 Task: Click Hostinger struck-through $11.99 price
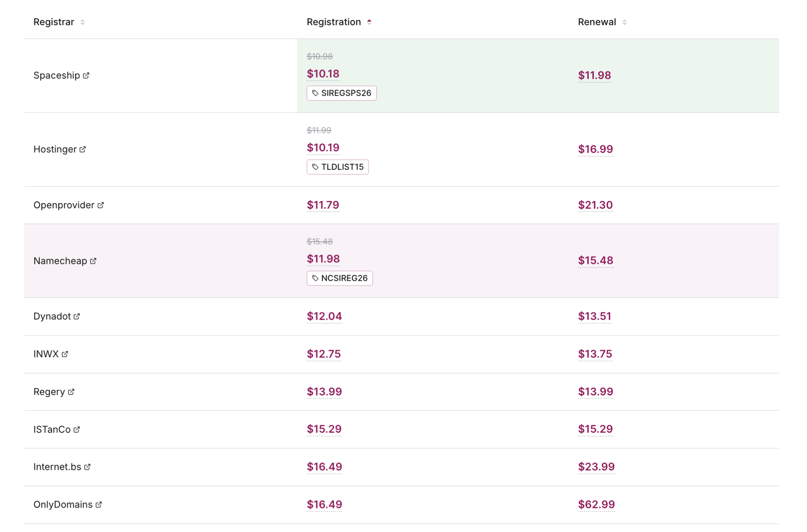click(319, 130)
